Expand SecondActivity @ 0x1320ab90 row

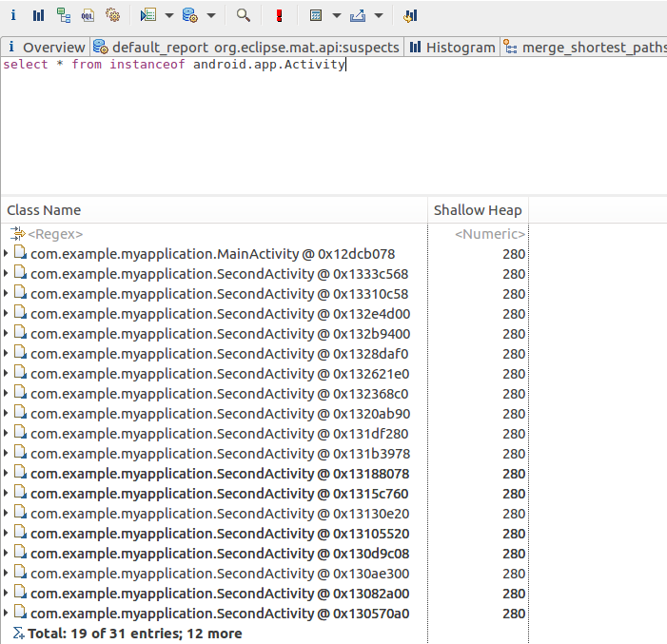point(6,414)
